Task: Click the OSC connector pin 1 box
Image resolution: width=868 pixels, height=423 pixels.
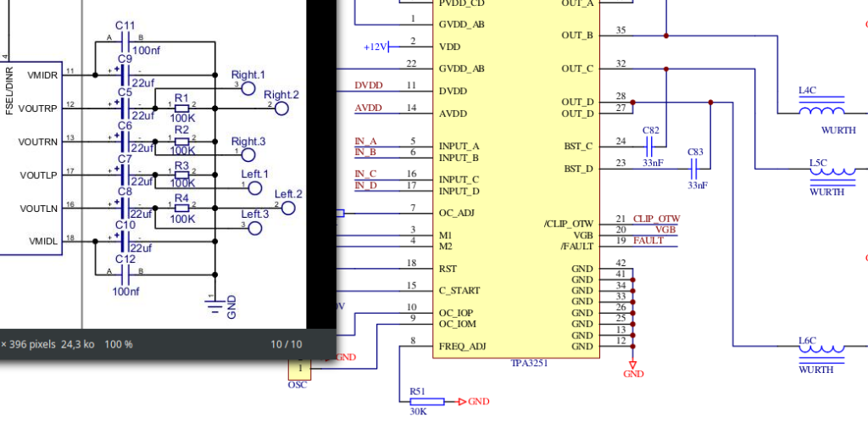Action: click(x=299, y=370)
